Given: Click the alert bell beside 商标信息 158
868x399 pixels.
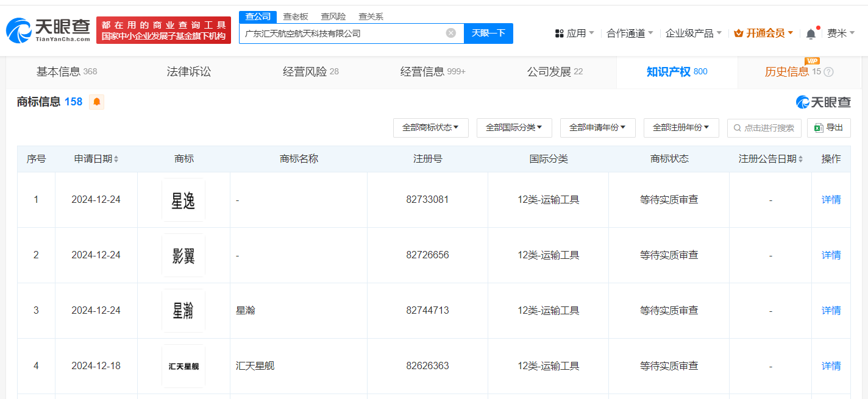Looking at the screenshot, I should coord(98,102).
